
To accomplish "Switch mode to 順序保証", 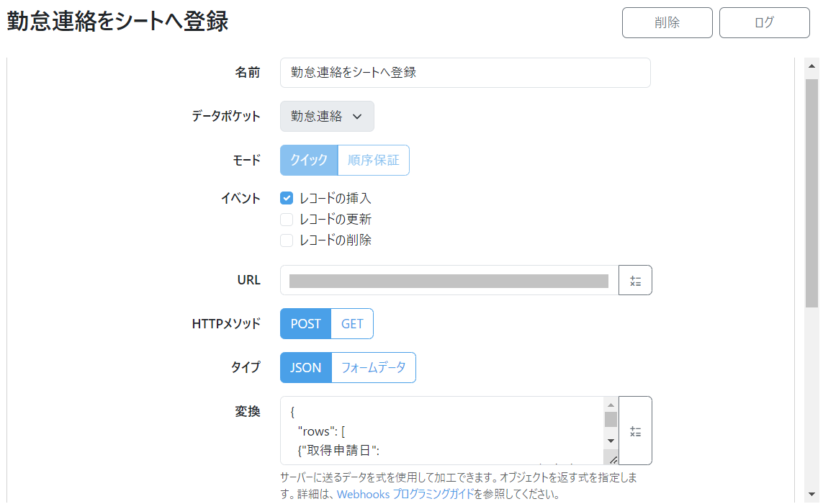I will [x=373, y=160].
